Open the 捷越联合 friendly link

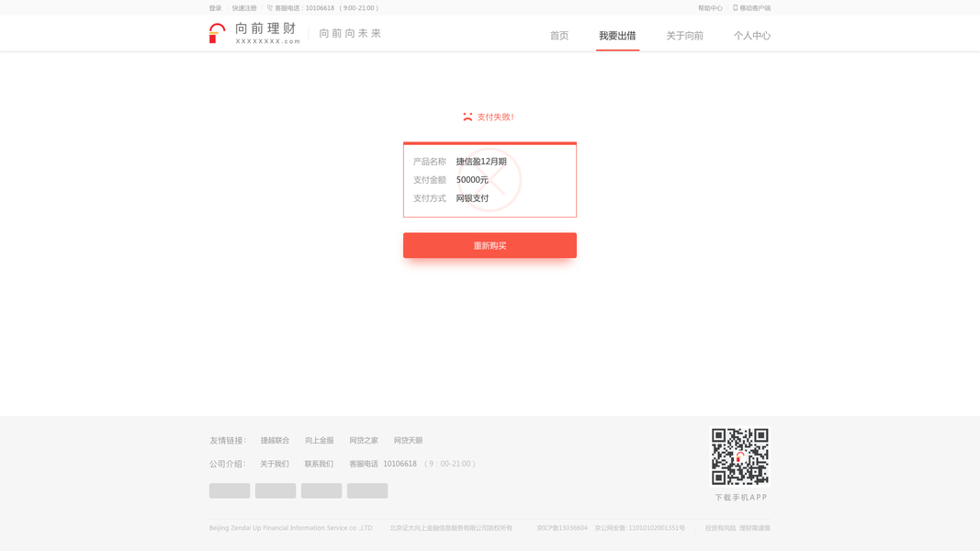275,441
